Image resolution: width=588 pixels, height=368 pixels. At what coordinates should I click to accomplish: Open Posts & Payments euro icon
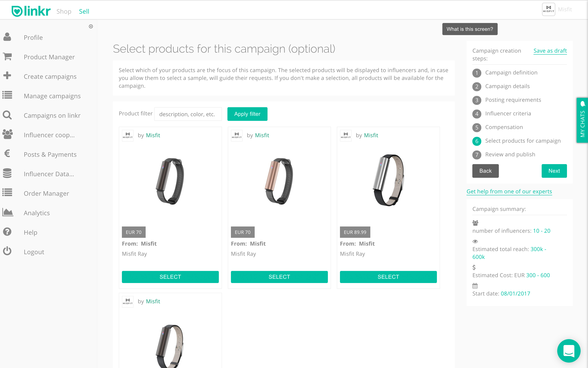[x=7, y=154]
